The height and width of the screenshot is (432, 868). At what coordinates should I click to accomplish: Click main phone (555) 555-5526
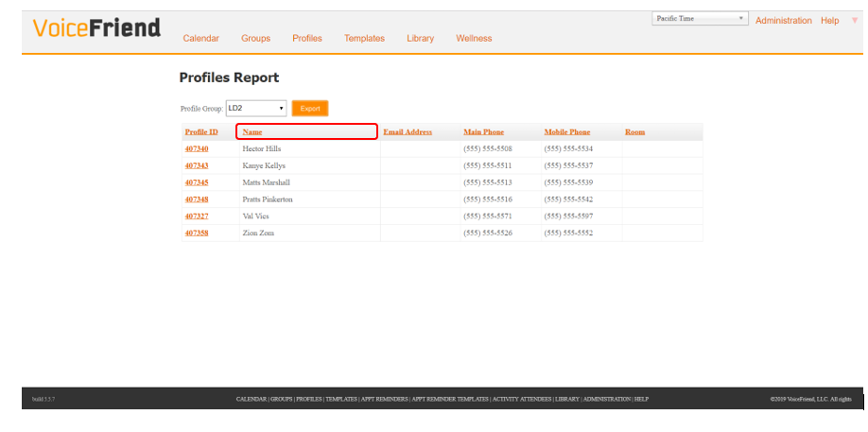click(488, 233)
